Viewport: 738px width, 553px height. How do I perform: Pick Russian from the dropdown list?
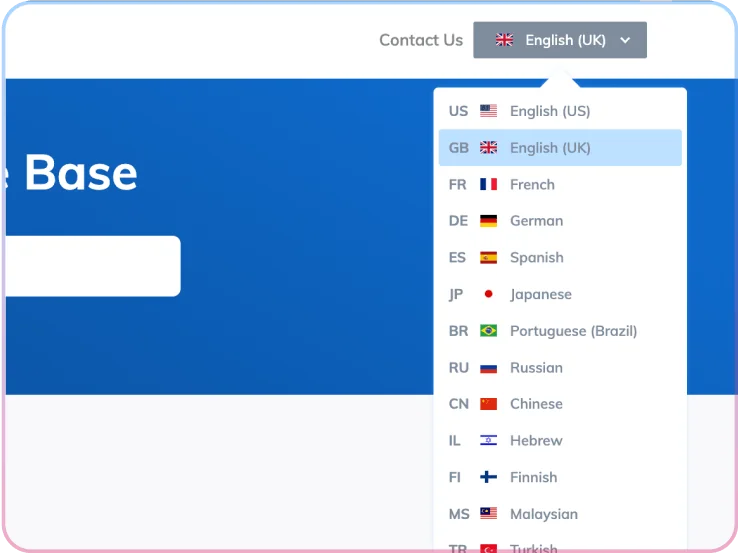point(560,368)
